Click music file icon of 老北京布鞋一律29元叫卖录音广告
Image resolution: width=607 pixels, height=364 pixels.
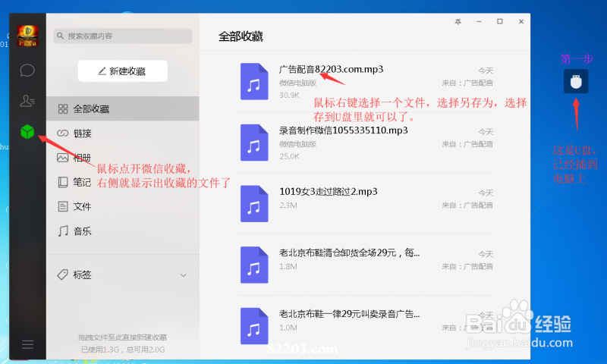[254, 326]
